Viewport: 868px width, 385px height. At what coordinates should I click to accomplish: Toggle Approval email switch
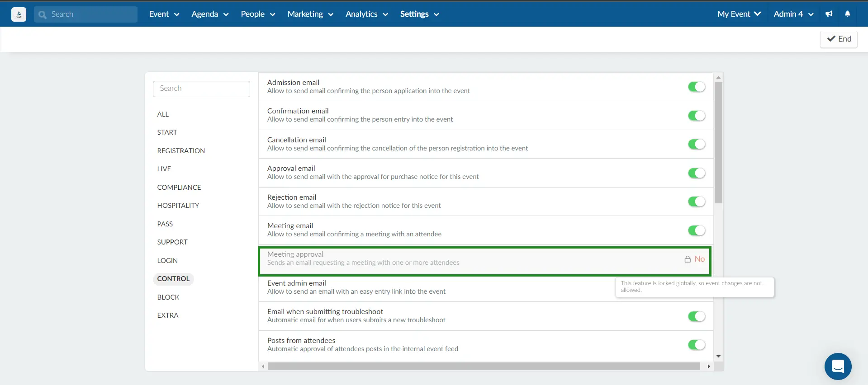coord(697,173)
